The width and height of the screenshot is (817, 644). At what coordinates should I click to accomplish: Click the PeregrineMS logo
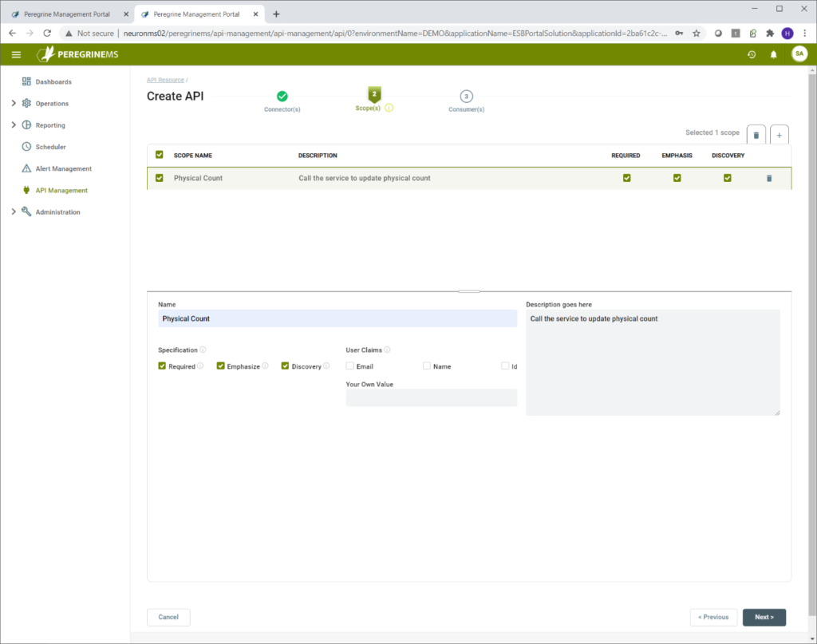pos(77,54)
